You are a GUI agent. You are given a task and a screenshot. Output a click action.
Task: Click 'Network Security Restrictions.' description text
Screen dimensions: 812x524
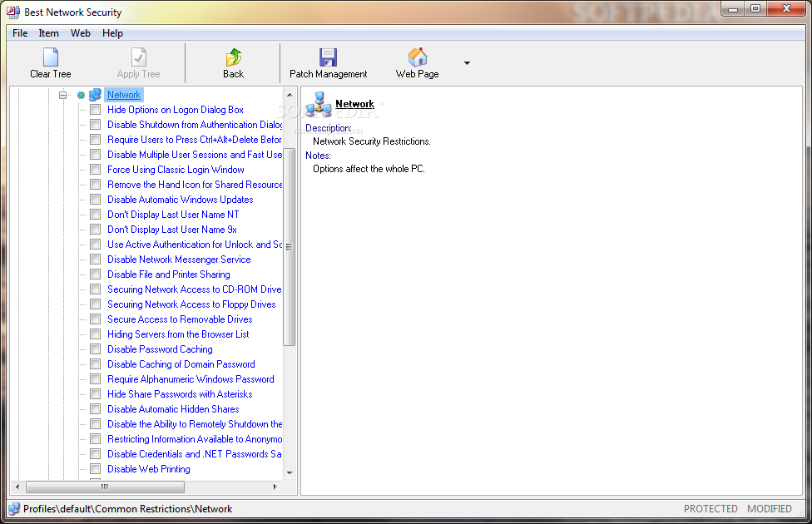coord(372,141)
